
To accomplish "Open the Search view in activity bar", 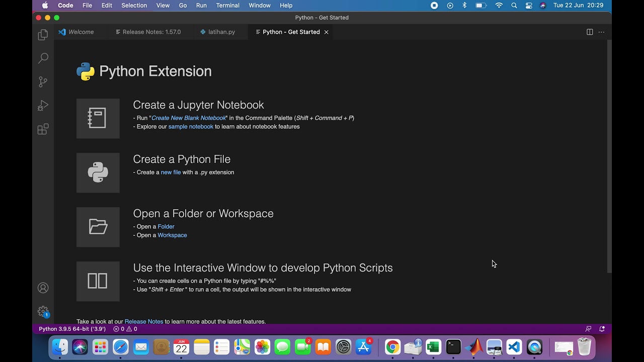I will click(x=43, y=58).
